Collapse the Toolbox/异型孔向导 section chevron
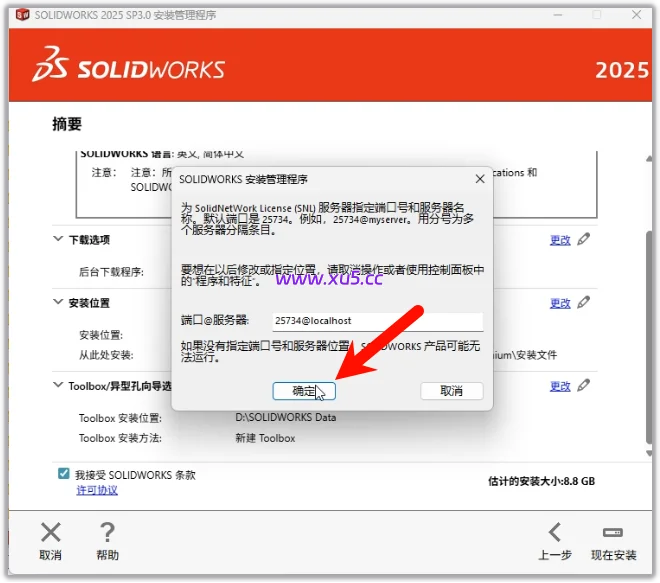 point(58,385)
